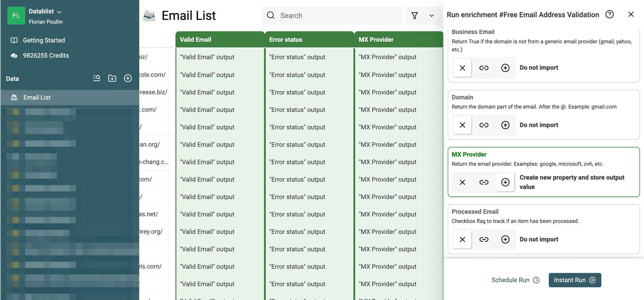Click the Processed Email output title
The height and width of the screenshot is (300, 644).
(475, 212)
